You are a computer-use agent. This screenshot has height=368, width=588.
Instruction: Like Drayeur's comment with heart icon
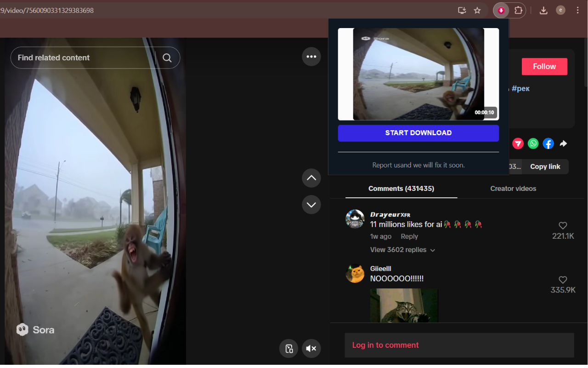[x=563, y=225]
